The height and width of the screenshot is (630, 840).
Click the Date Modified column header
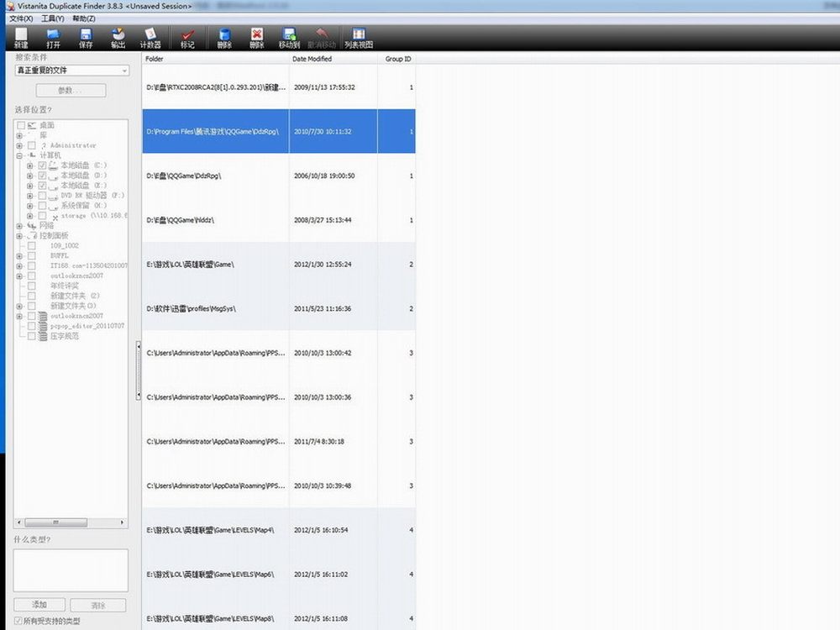tap(312, 60)
